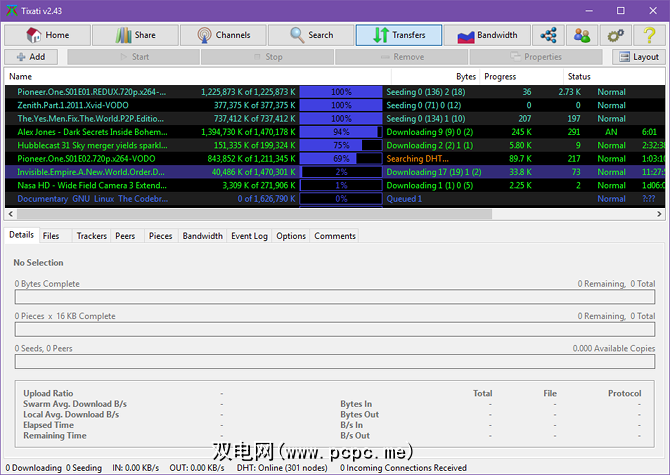This screenshot has height=475, width=670.
Task: Click the 94% progress bar of Alex Jones
Action: click(341, 132)
